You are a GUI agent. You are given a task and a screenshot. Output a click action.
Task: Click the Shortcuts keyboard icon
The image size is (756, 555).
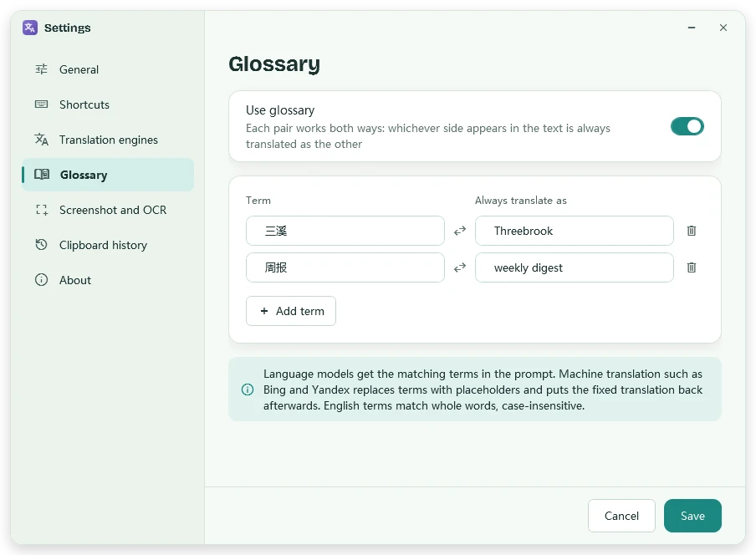point(42,104)
